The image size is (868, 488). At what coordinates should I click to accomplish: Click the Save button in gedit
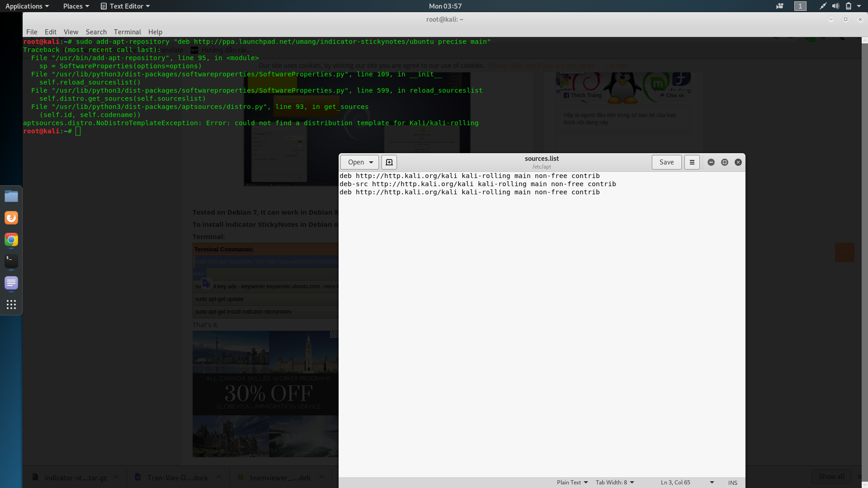[666, 162]
